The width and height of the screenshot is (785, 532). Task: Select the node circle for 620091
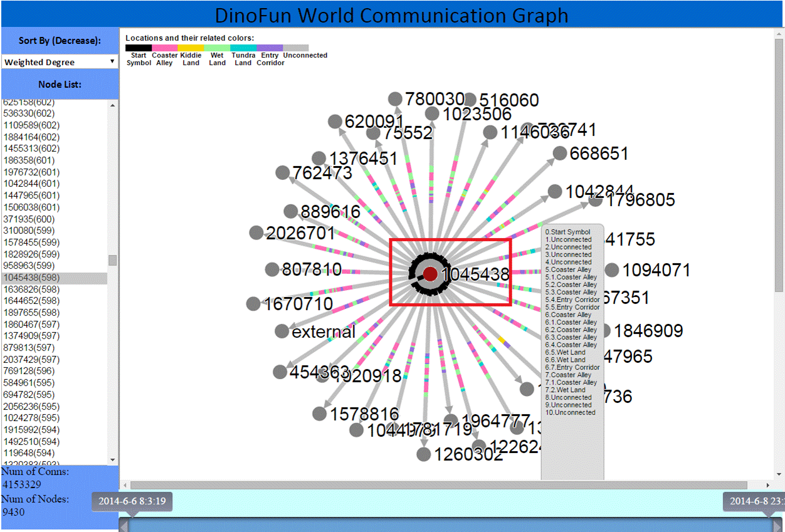(x=335, y=122)
